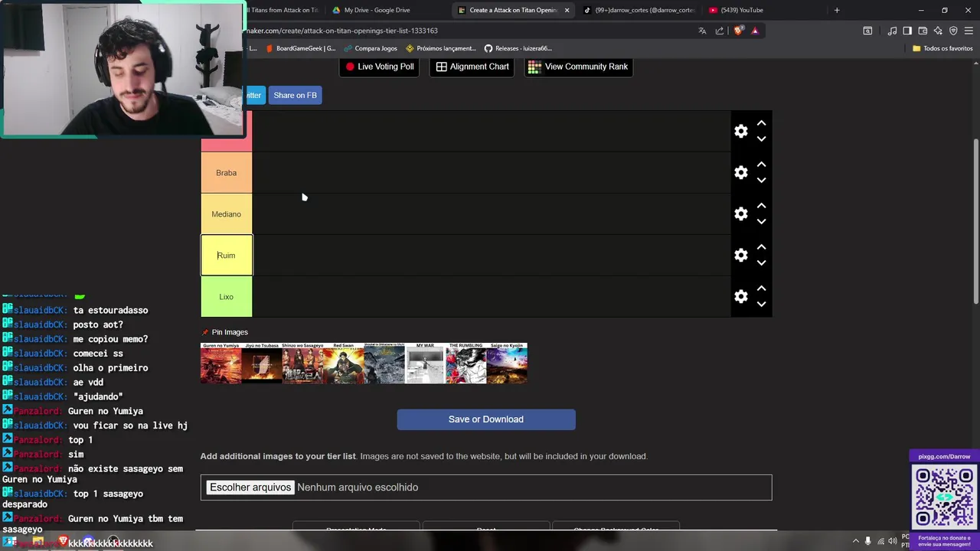
Task: Select THE RUMBLING thumbnail
Action: click(x=465, y=363)
